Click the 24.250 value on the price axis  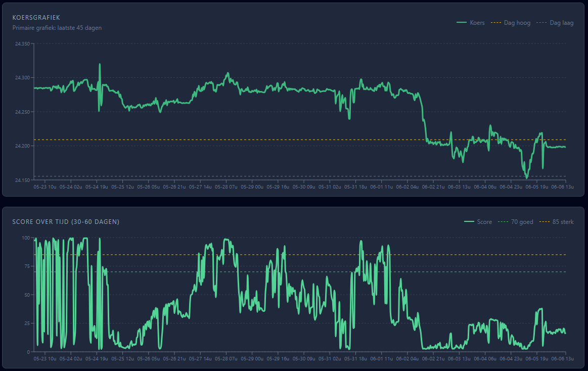tap(22, 112)
